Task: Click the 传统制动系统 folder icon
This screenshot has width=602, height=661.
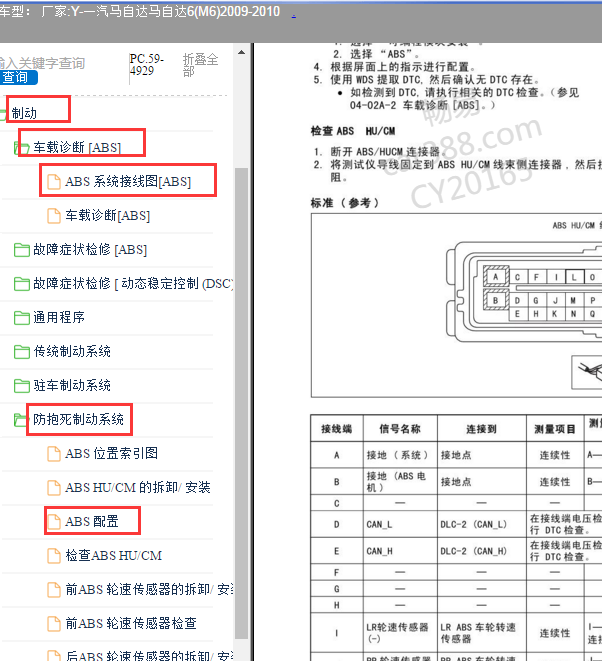Action: (x=22, y=352)
